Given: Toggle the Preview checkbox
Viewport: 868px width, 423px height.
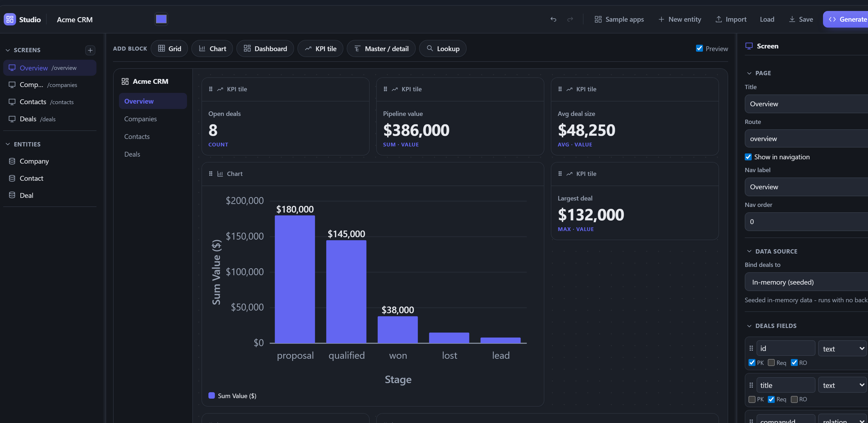Looking at the screenshot, I should pos(699,48).
